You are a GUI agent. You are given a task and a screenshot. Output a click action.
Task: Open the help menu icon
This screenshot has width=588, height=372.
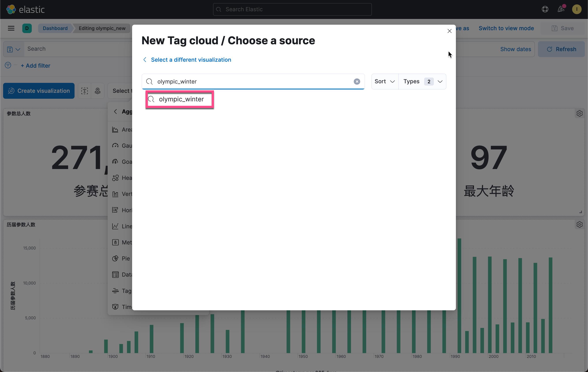(545, 9)
